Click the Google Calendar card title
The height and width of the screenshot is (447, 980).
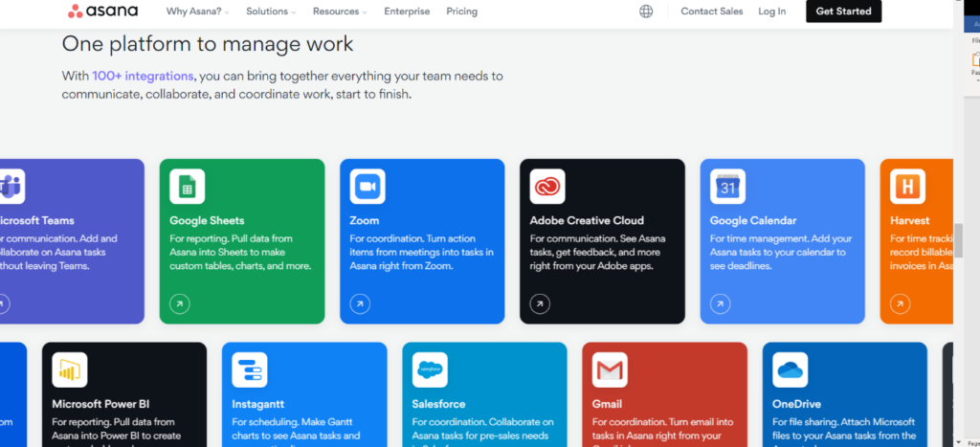click(x=753, y=221)
